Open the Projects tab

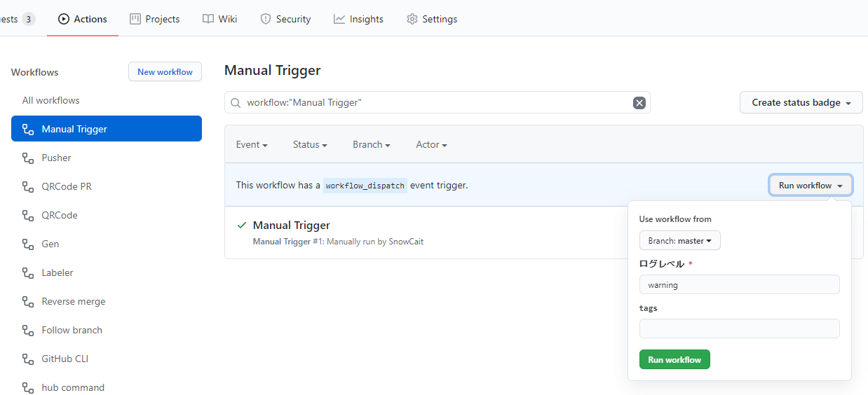tap(155, 19)
